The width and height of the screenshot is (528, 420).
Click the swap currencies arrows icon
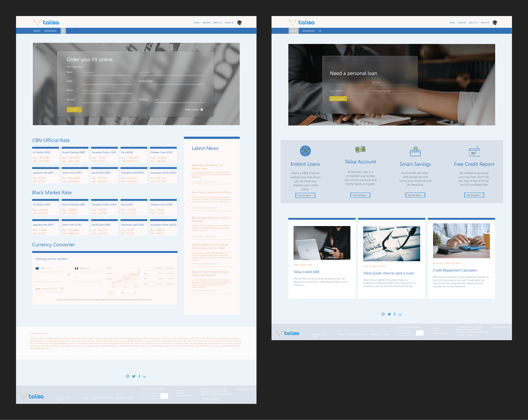tap(69, 275)
